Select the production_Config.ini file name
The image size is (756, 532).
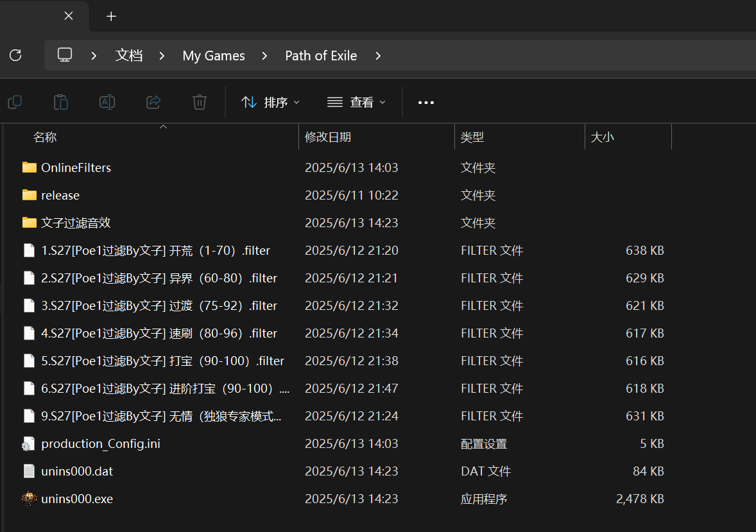coord(101,443)
